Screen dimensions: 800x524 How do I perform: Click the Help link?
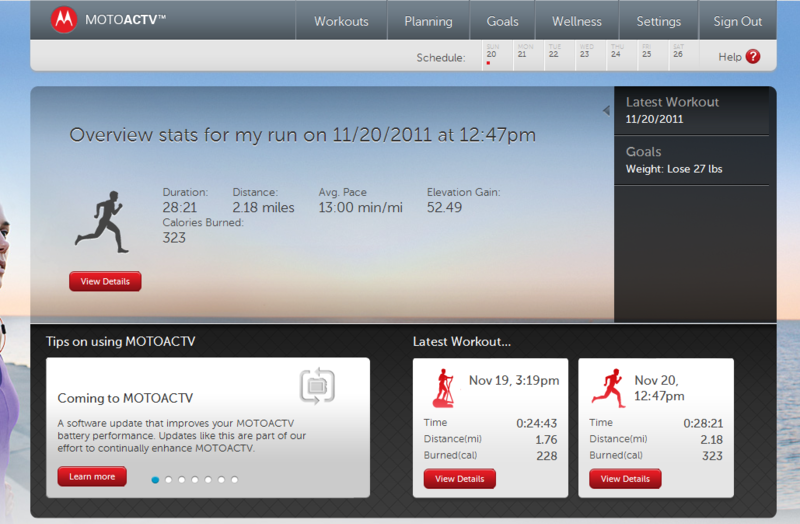pyautogui.click(x=730, y=57)
